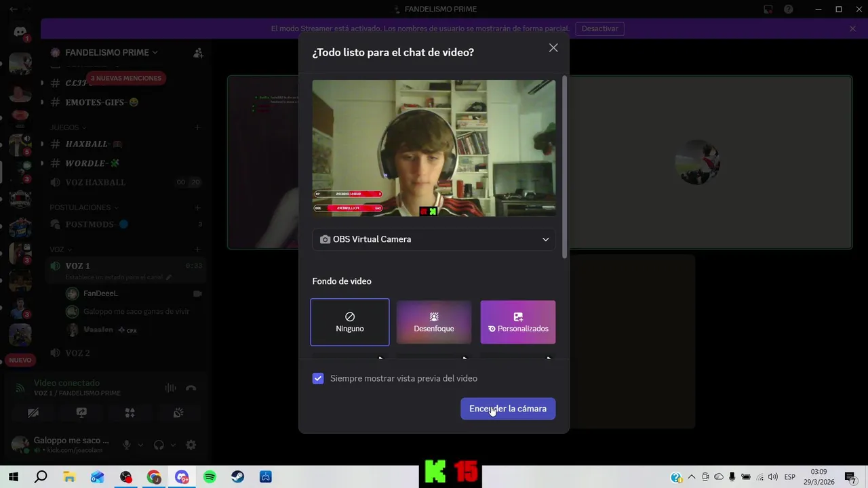Screen dimensions: 868x488
Task: Collapse the POSTULACIONES category
Action: [x=84, y=207]
